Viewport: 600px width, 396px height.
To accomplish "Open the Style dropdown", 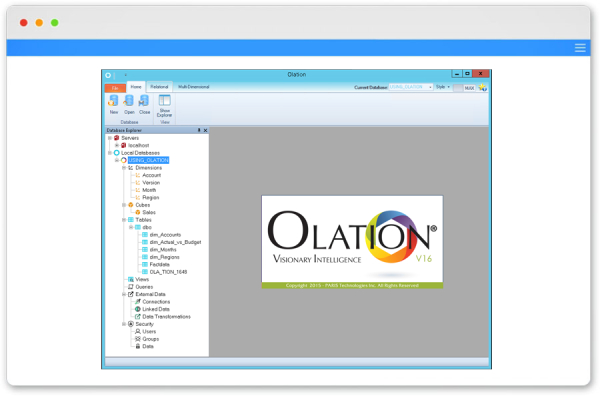I will pos(443,87).
